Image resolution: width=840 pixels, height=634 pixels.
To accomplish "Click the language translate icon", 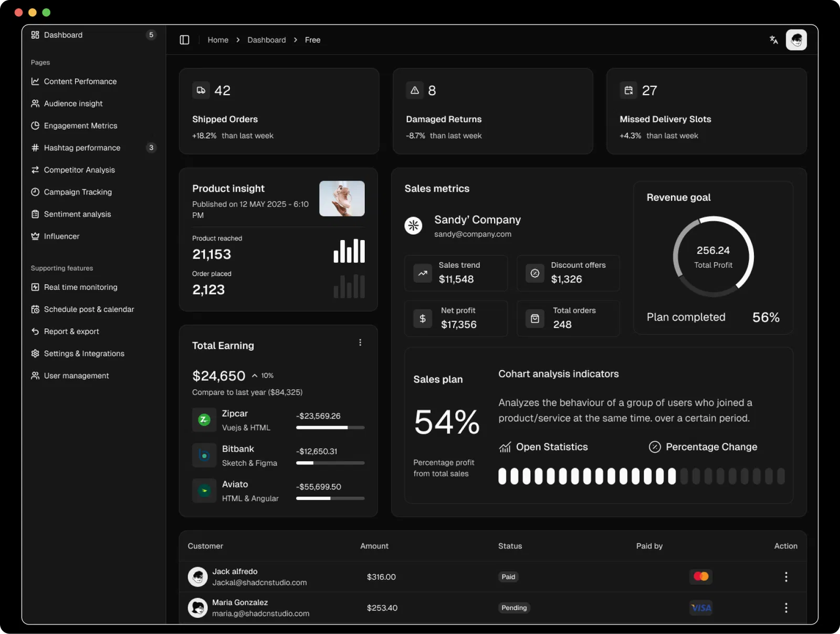I will click(x=773, y=40).
